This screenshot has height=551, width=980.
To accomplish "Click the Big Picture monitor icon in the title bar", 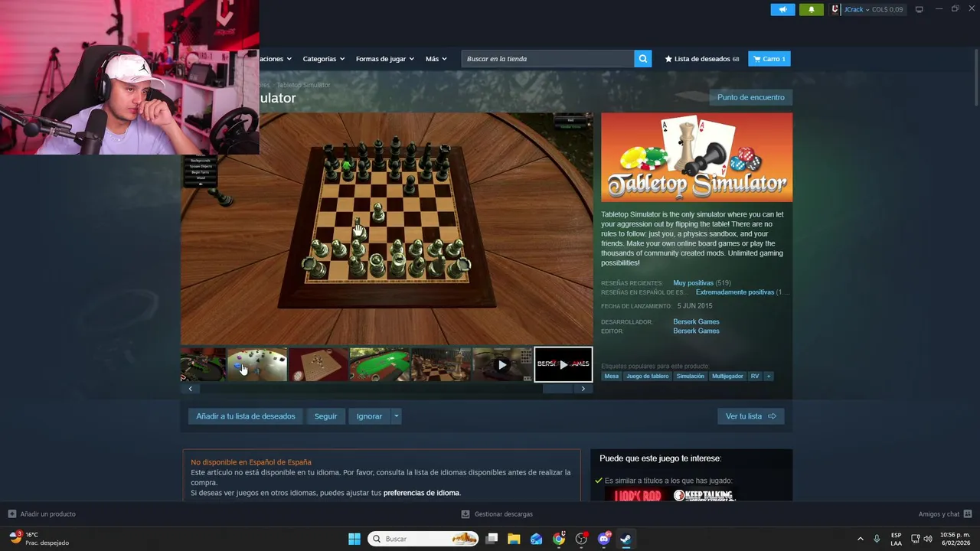I will pos(919,9).
